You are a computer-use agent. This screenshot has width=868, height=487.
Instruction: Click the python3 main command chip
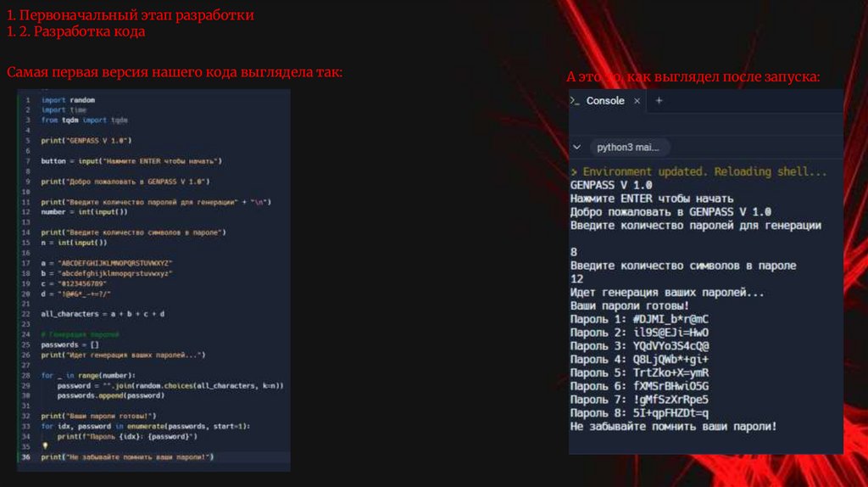(x=628, y=147)
